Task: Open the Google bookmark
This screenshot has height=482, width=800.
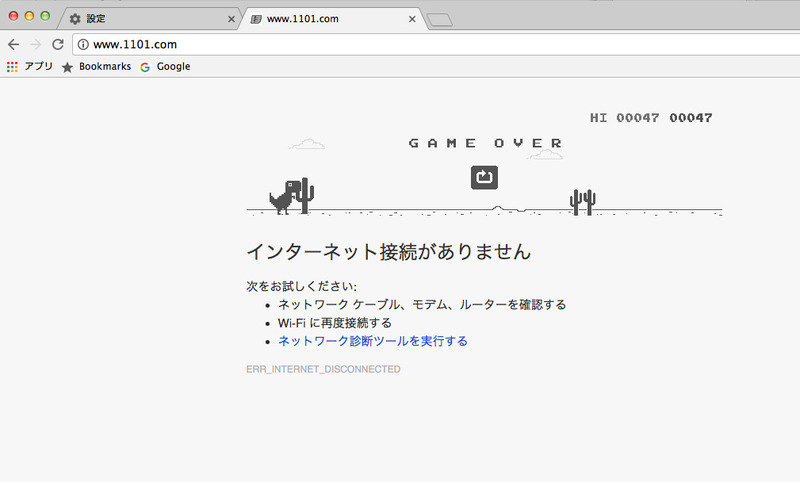Action: tap(165, 67)
